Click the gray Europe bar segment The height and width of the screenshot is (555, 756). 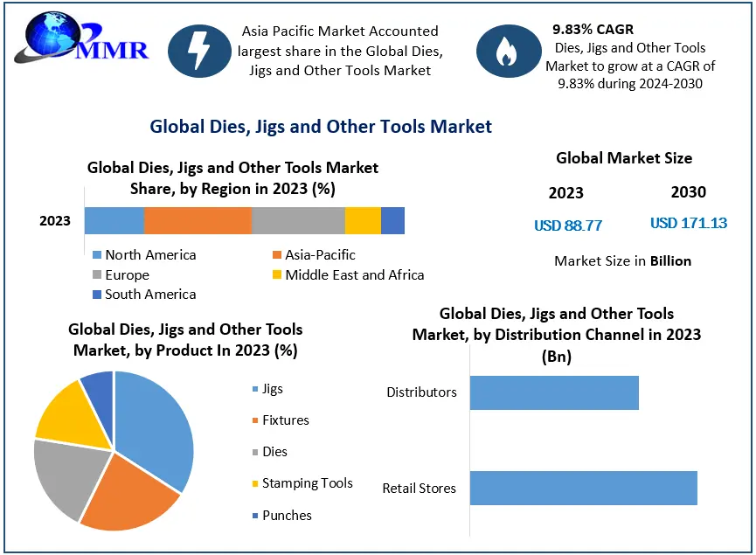[298, 221]
